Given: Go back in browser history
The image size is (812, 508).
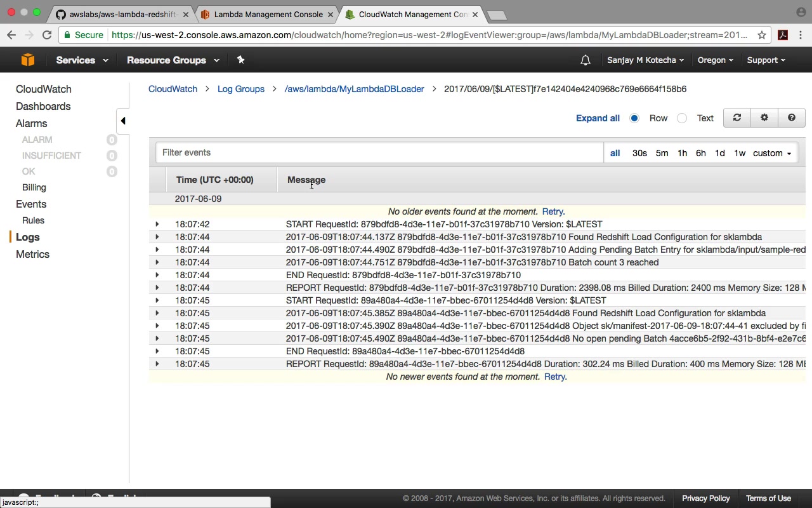Looking at the screenshot, I should [x=11, y=36].
